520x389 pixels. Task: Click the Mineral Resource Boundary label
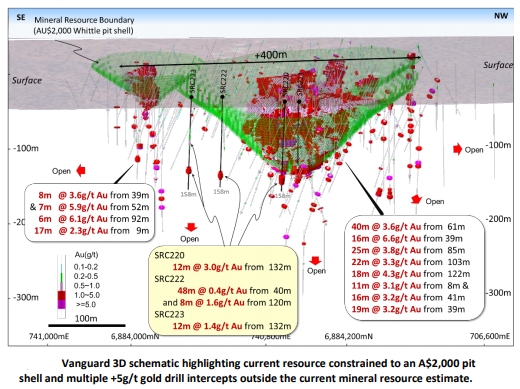pyautogui.click(x=84, y=20)
